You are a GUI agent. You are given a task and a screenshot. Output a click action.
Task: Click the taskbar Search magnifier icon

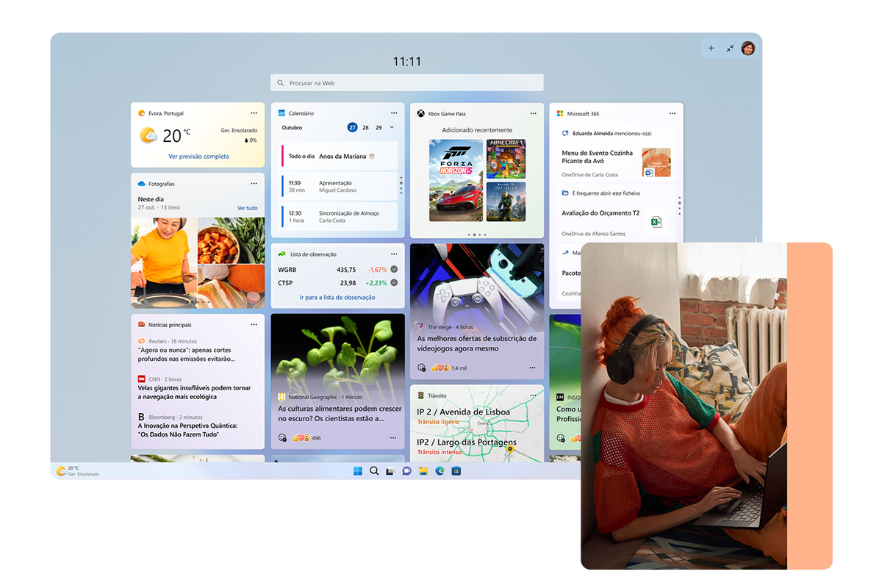(374, 471)
